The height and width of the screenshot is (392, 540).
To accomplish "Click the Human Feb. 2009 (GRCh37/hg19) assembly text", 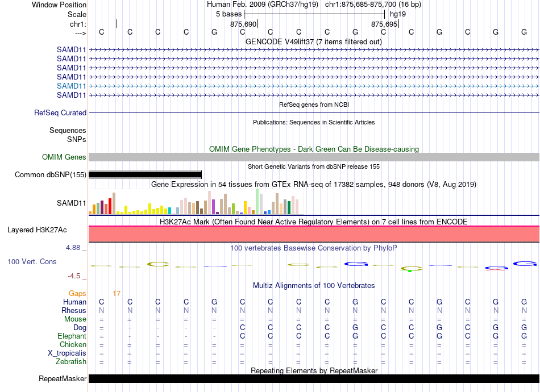I will tap(264, 5).
